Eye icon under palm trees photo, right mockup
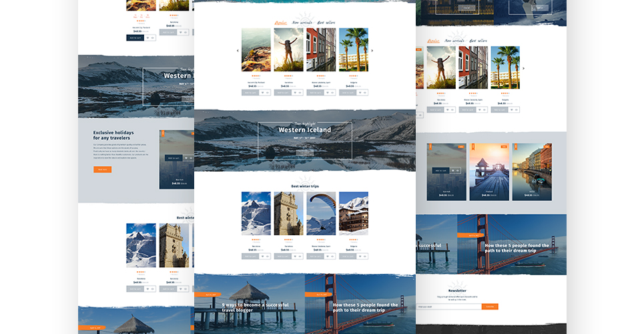 coord(517,110)
